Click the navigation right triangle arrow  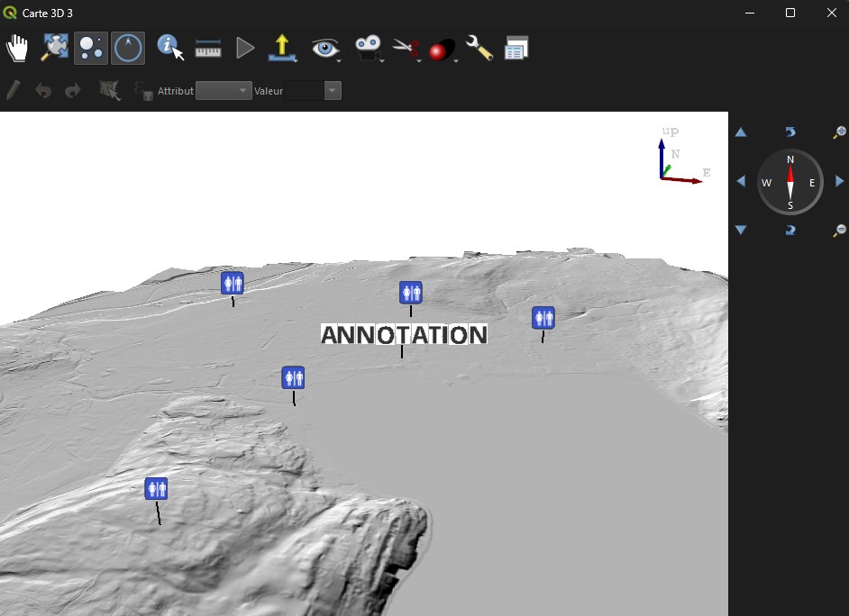[840, 181]
